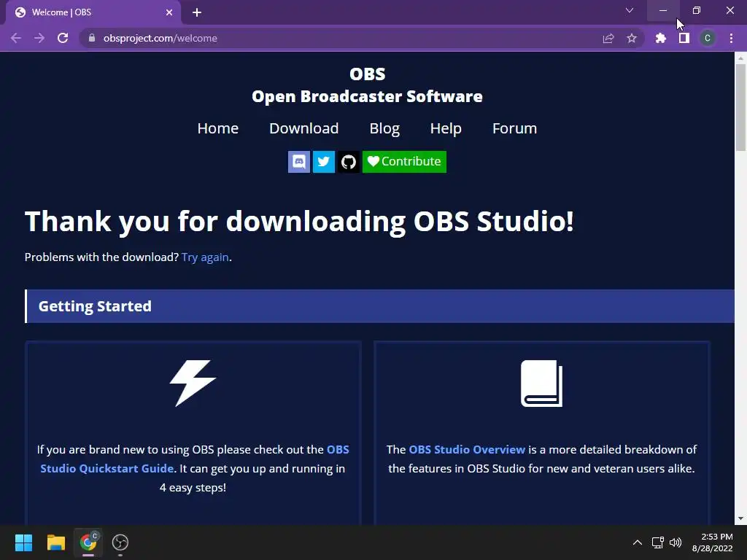Open the Windows Start menu
Image resolution: width=747 pixels, height=560 pixels.
point(23,542)
